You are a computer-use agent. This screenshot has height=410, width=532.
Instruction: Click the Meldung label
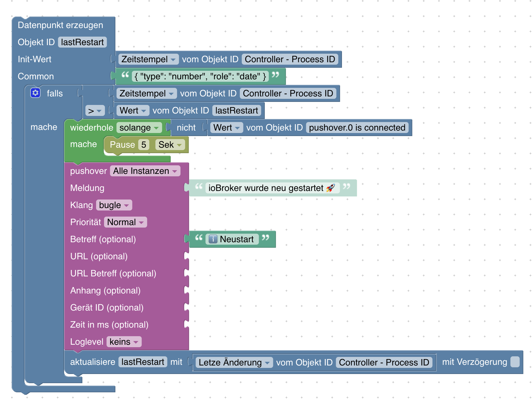coord(87,188)
